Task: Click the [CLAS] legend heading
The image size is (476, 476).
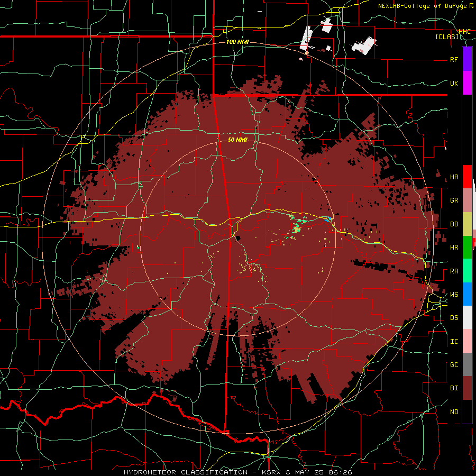Action: click(x=447, y=37)
